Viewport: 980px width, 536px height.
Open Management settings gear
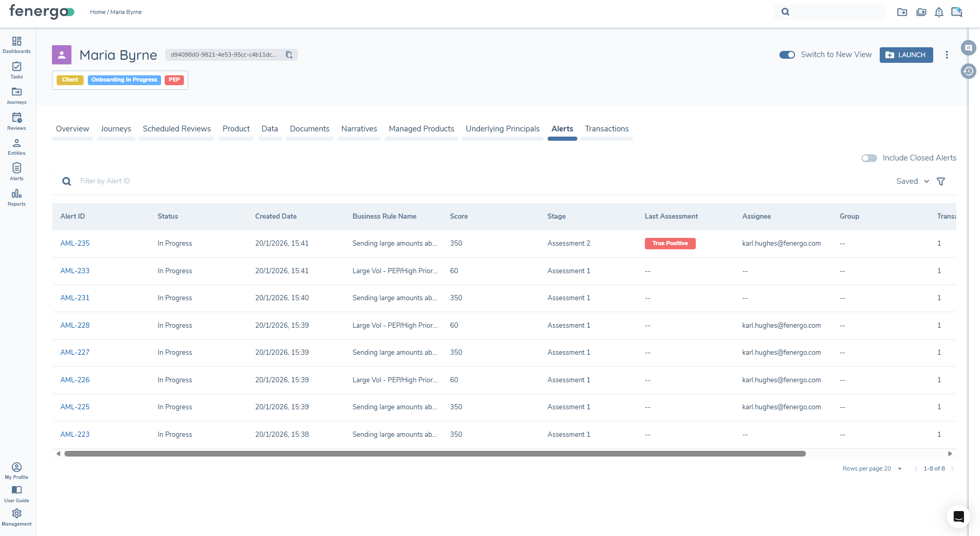(x=17, y=516)
